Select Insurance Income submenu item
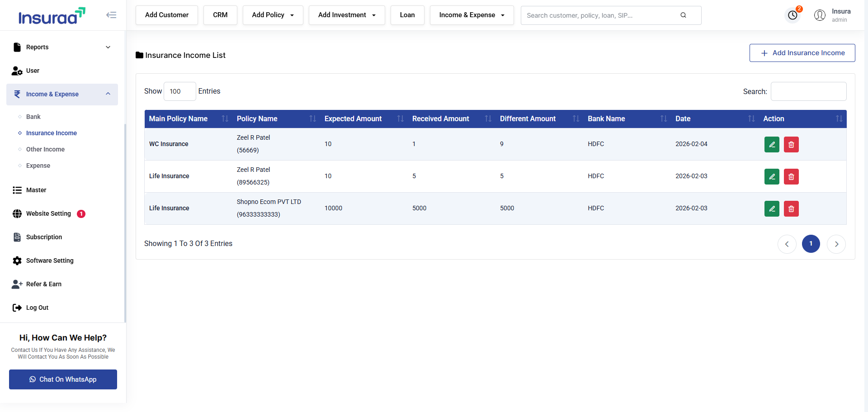The image size is (868, 412). (52, 133)
